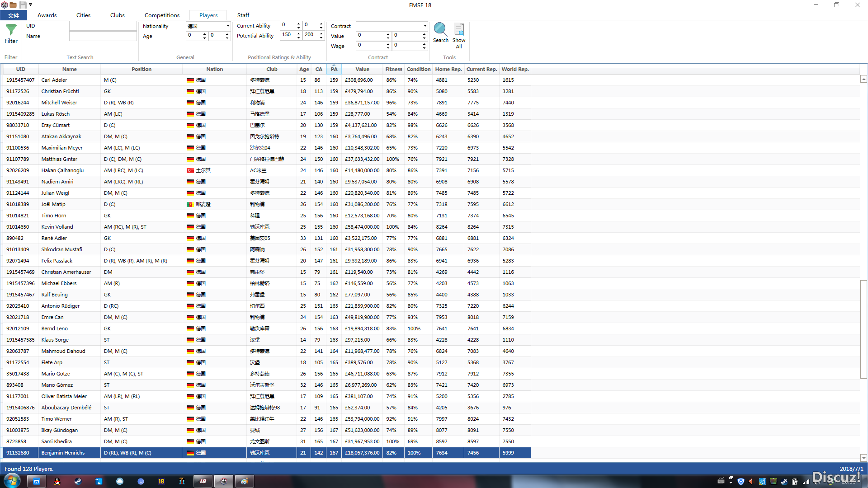The width and height of the screenshot is (868, 488).
Task: Open QQ penguin icon in taskbar
Action: [x=57, y=481]
